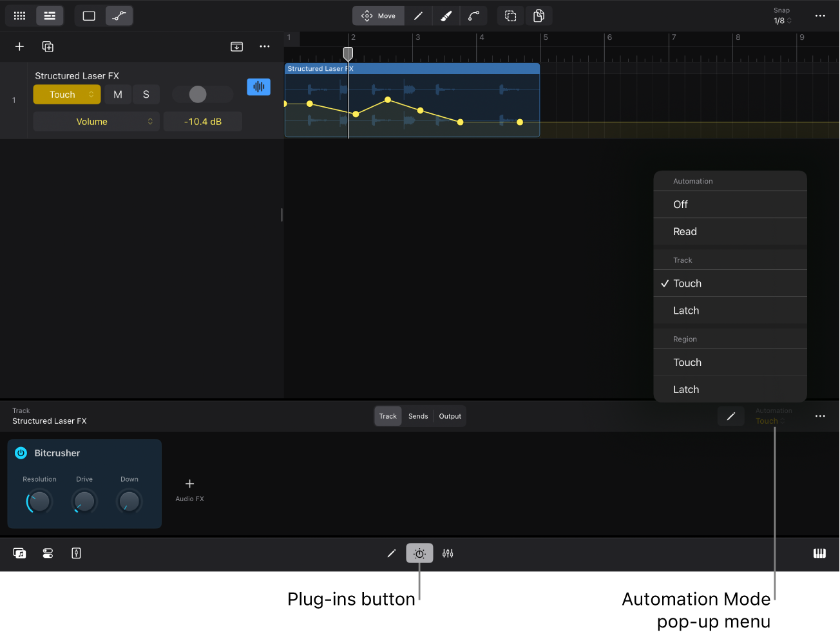Screen dimensions: 840x639
Task: Open the copy/paste tool in the toolbar
Action: click(x=539, y=15)
